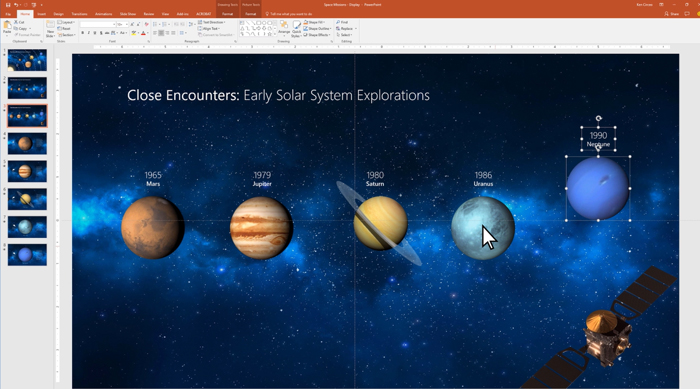Toggle center text alignment
This screenshot has width=700, height=389.
point(161,33)
